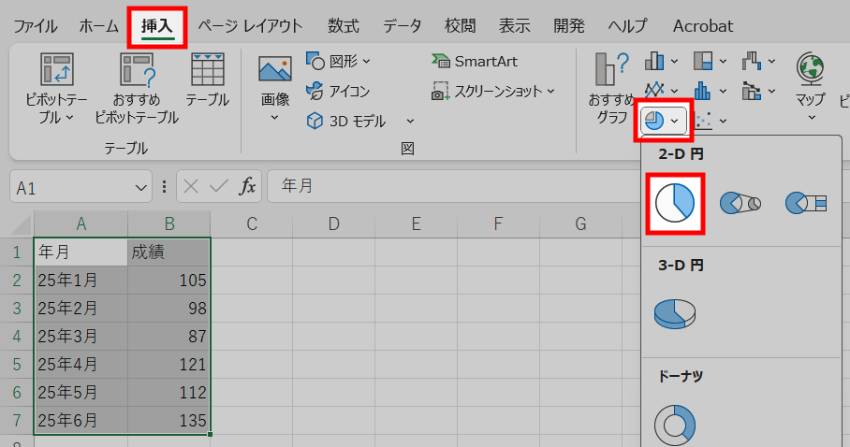This screenshot has height=447, width=850.
Task: Click the formula bar cancel X
Action: (x=190, y=187)
